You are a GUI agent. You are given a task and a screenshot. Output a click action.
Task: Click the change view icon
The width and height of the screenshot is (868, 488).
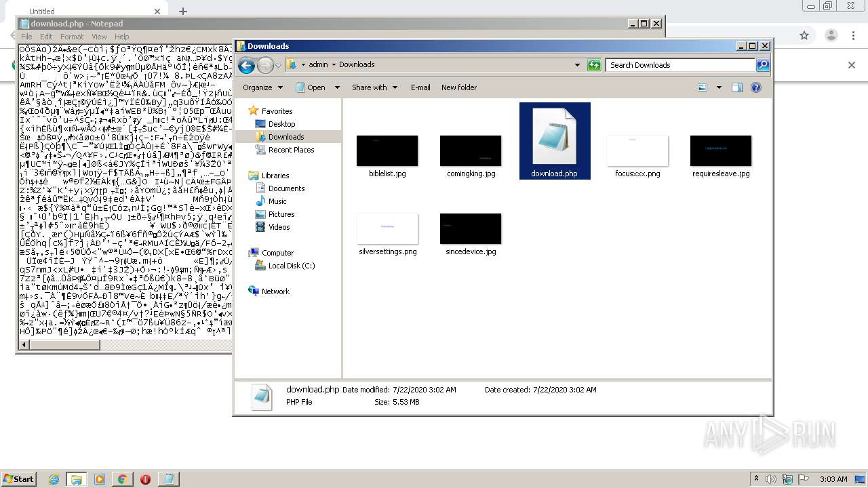click(x=703, y=87)
